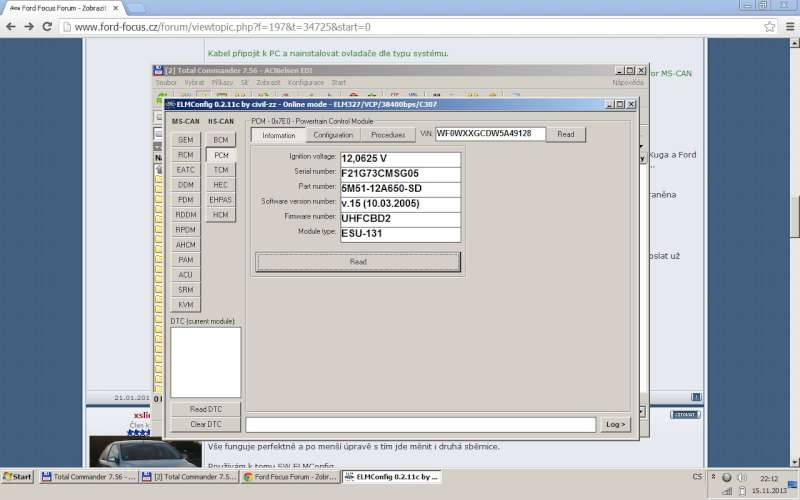Screen dimensions: 800x500
Task: Click the volume icon in system tray
Action: pyautogui.click(x=743, y=477)
